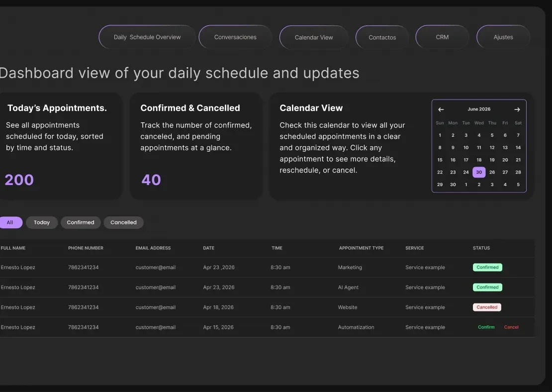Click the Apr 18, 2026 date cell
552x392 pixels.
click(218, 307)
